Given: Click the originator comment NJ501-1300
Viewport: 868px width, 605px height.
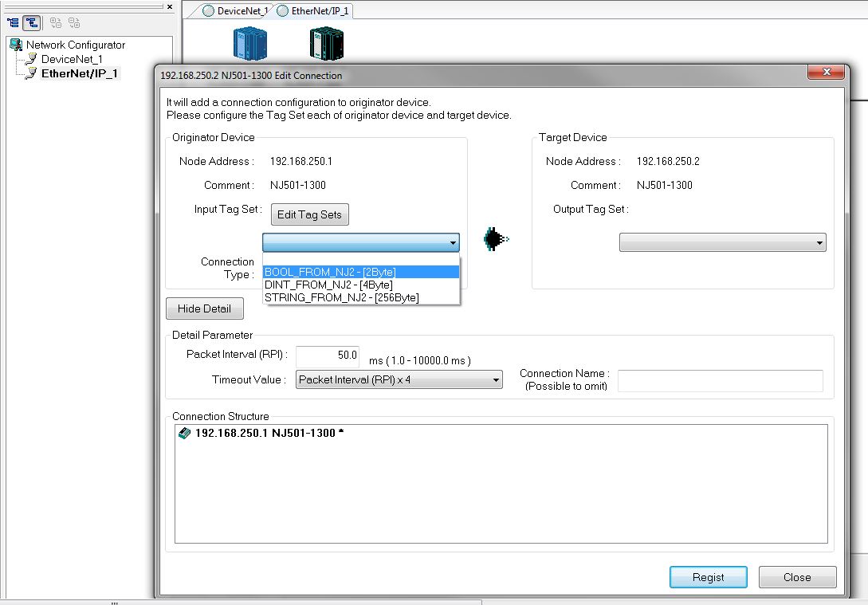Looking at the screenshot, I should click(x=298, y=186).
